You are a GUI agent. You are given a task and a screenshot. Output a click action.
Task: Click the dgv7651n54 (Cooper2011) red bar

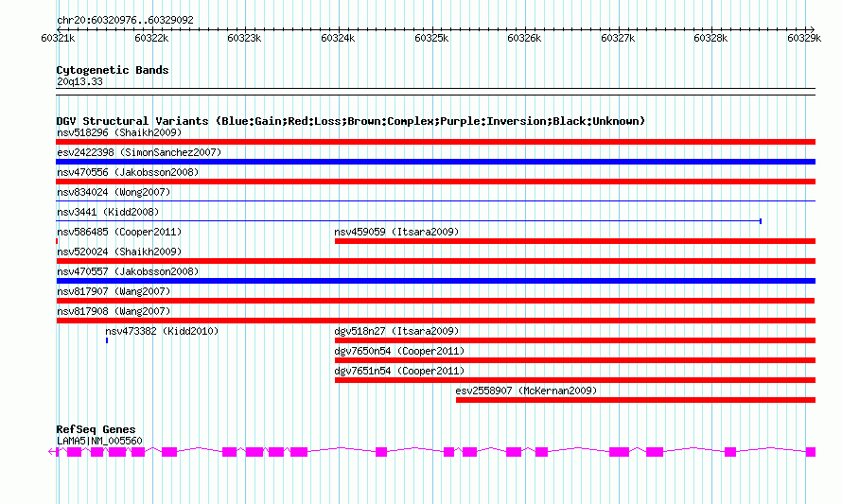click(x=575, y=380)
